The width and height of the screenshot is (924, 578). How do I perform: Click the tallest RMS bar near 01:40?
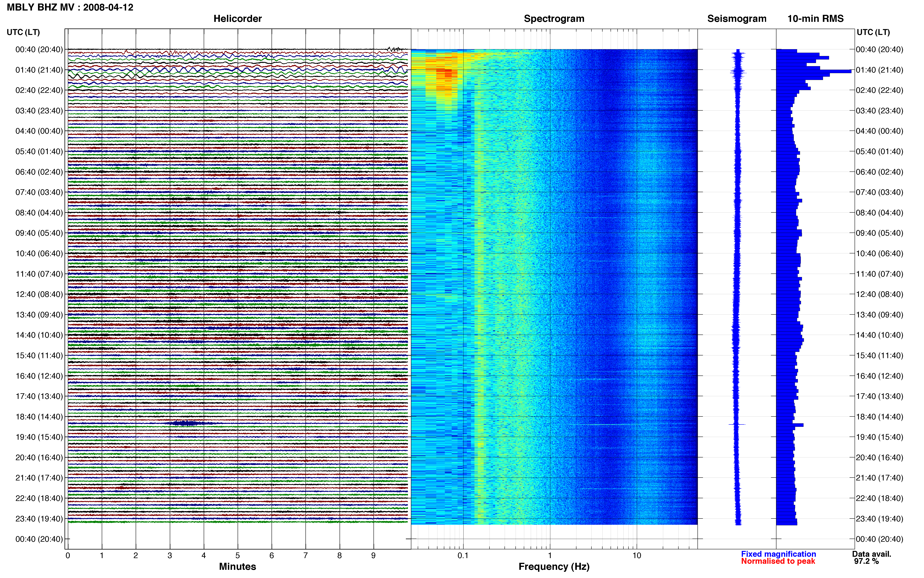(814, 71)
